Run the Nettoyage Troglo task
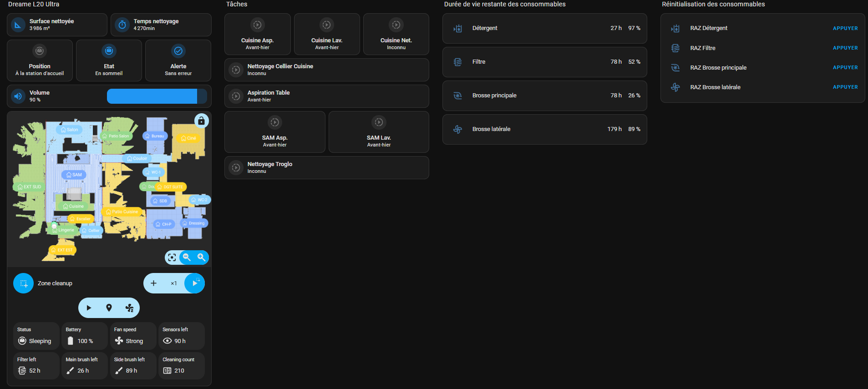The width and height of the screenshot is (868, 389). (x=327, y=167)
